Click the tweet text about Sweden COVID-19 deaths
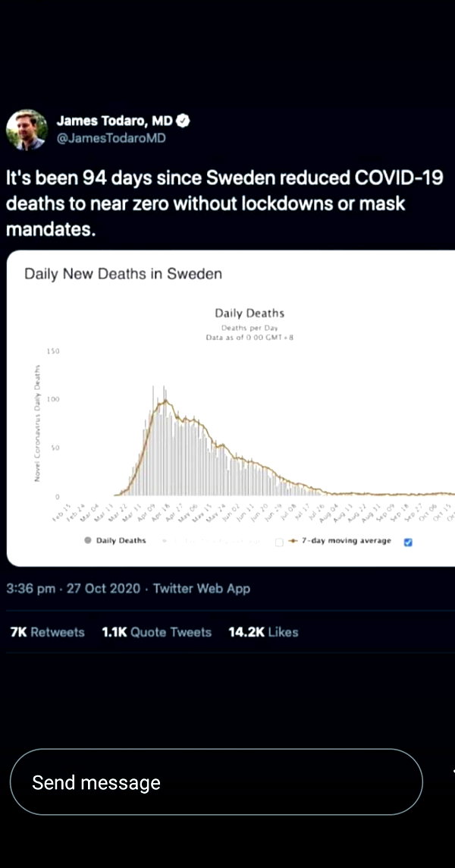Image resolution: width=455 pixels, height=868 pixels. 224,203
